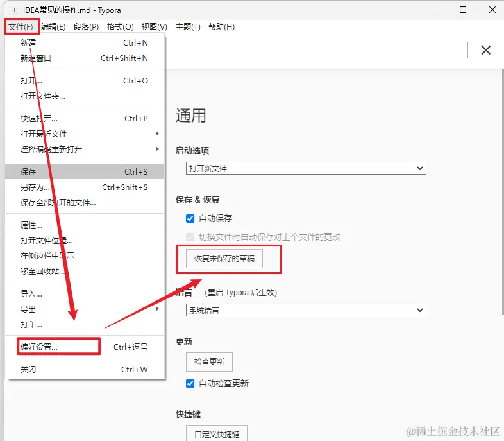Viewport: 504px width, 441px height.
Task: Maximize the Typora window
Action: [x=463, y=10]
